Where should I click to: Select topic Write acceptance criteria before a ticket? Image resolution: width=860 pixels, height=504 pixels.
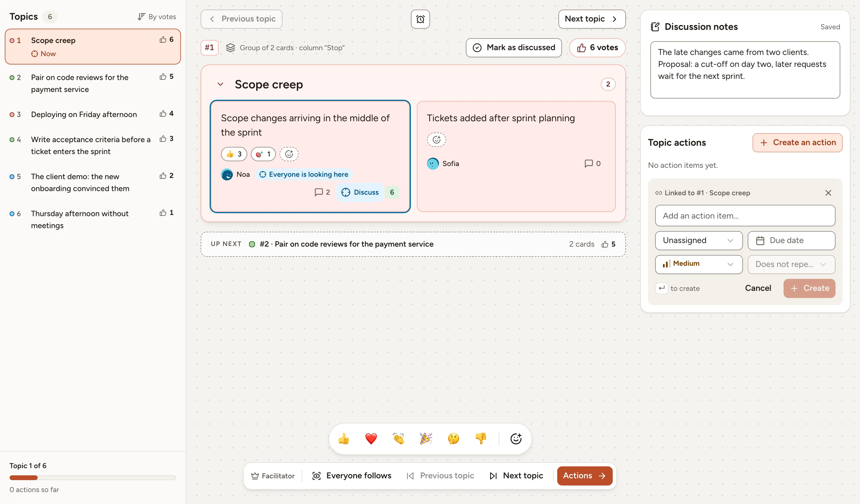93,145
